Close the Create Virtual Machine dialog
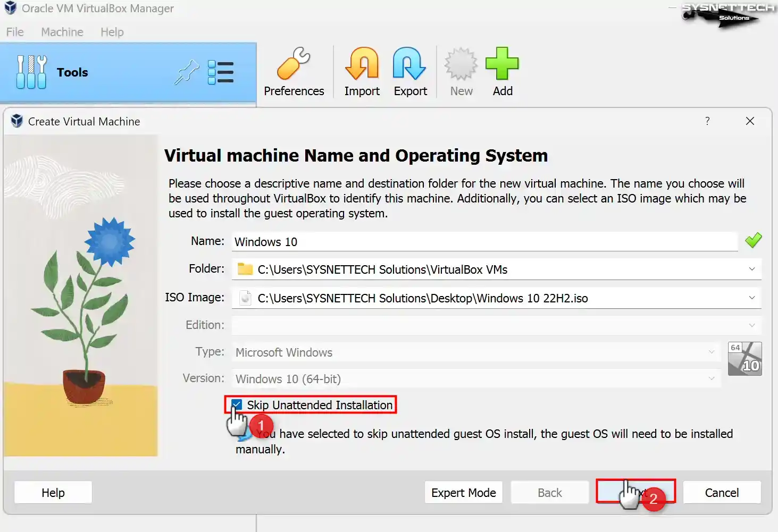Screen dimensions: 778x532 [x=750, y=121]
